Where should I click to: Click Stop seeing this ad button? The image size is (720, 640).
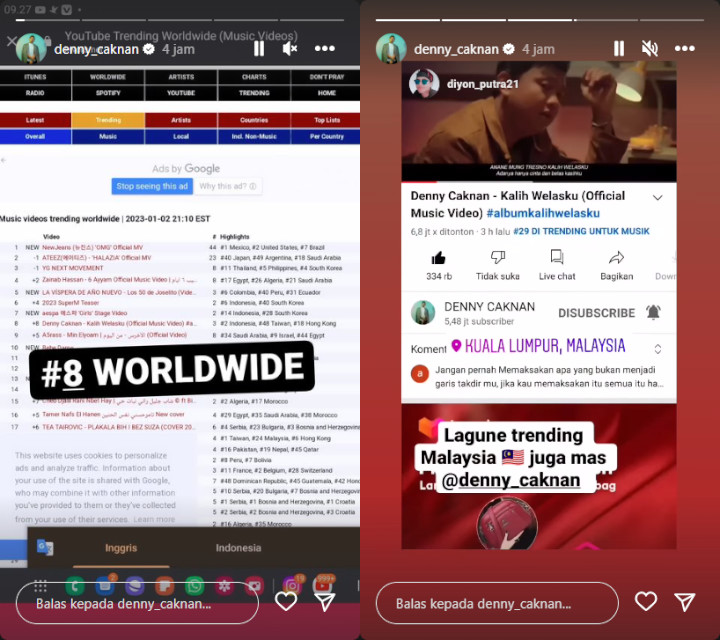152,186
